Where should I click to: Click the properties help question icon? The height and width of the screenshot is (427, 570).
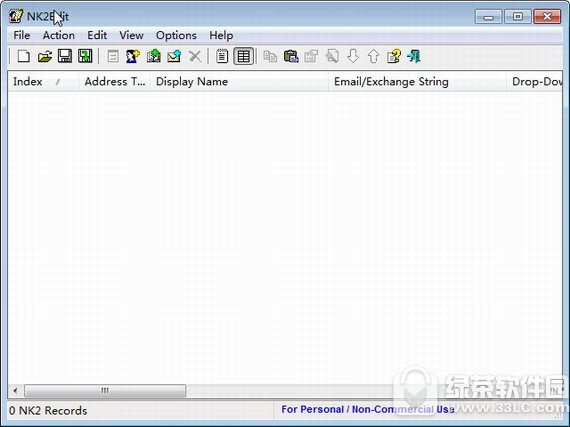click(394, 56)
